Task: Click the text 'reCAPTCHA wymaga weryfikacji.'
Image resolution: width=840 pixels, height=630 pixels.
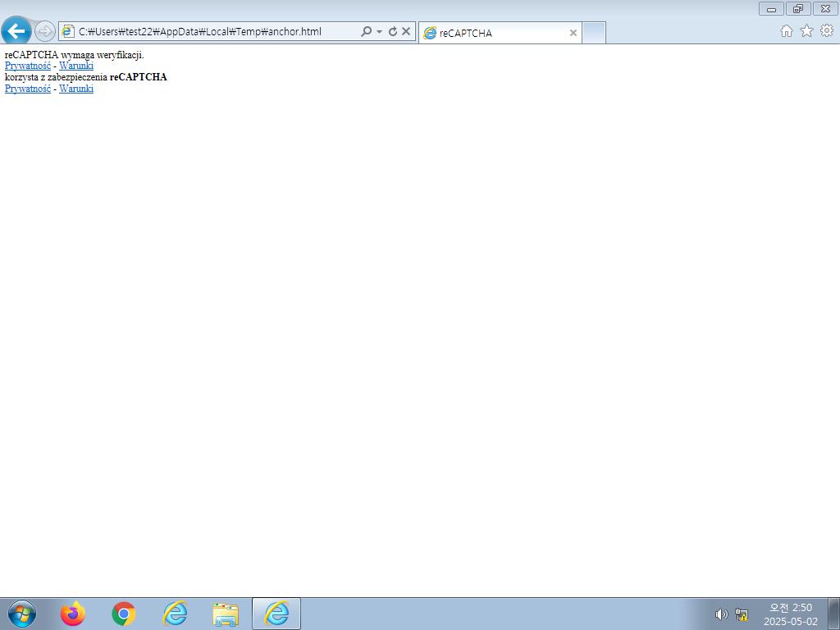Action: pyautogui.click(x=75, y=55)
